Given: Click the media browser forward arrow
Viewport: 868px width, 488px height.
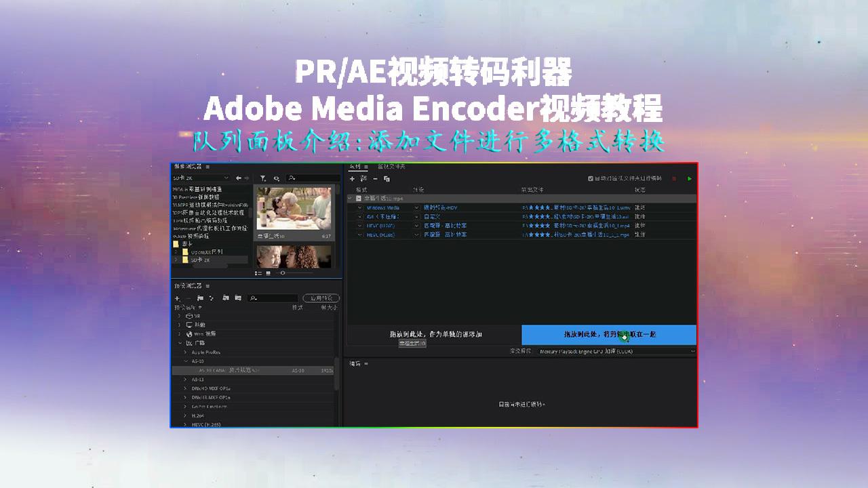Looking at the screenshot, I should (x=247, y=178).
